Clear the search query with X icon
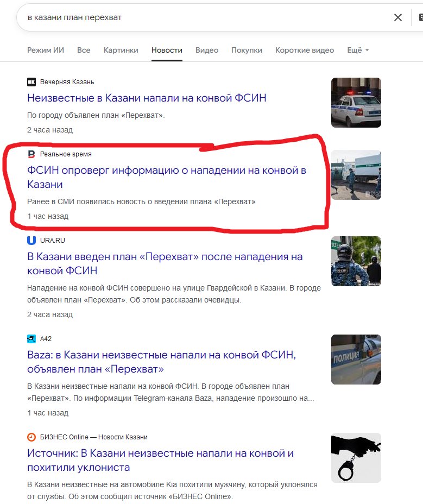Image resolution: width=423 pixels, height=504 pixels. pos(397,17)
